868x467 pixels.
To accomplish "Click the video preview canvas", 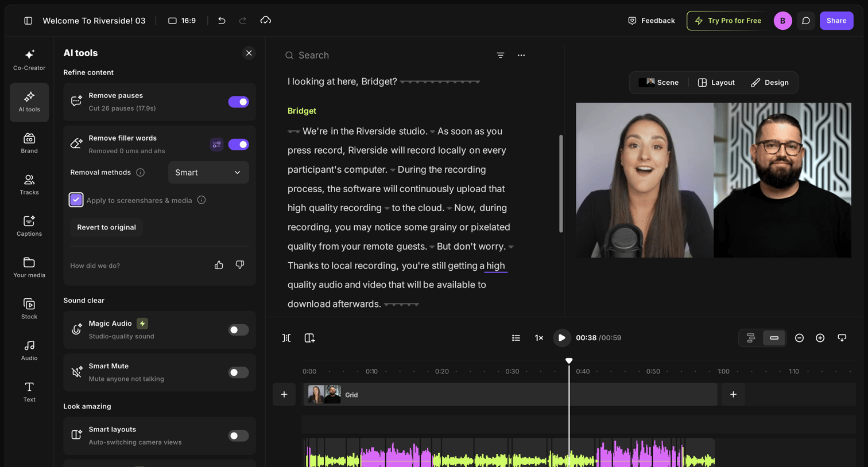I will 714,180.
